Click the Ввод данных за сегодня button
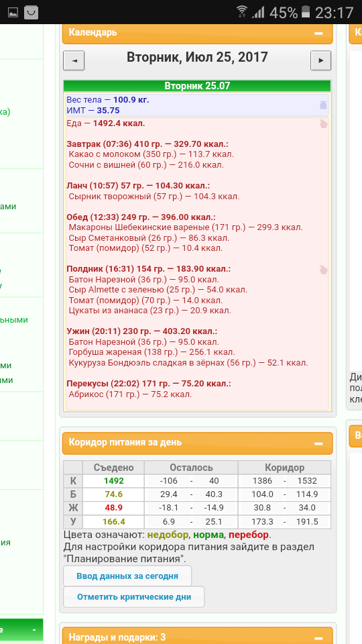Screen dimensions: 362x644 [127, 576]
